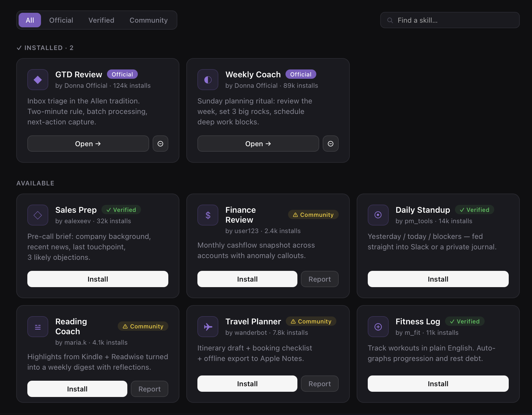Click the Weekly Coach half-circle icon
Image resolution: width=532 pixels, height=415 pixels.
point(208,80)
